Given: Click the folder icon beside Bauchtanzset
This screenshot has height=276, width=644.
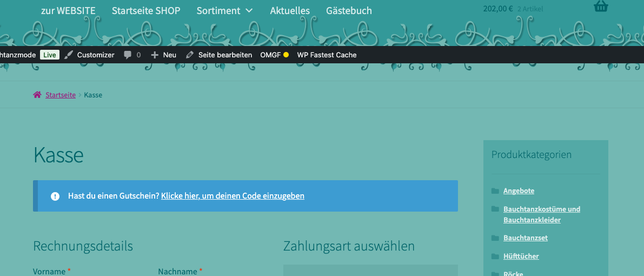Looking at the screenshot, I should tap(495, 238).
